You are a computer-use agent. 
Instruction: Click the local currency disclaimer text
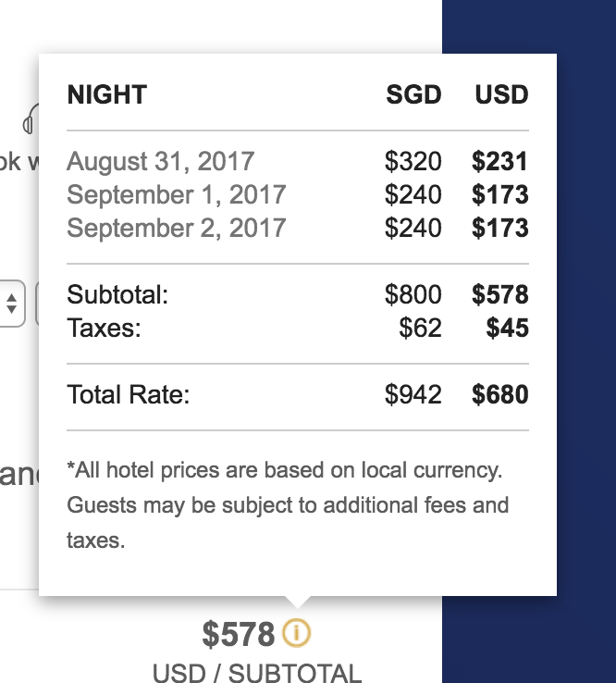[x=288, y=505]
